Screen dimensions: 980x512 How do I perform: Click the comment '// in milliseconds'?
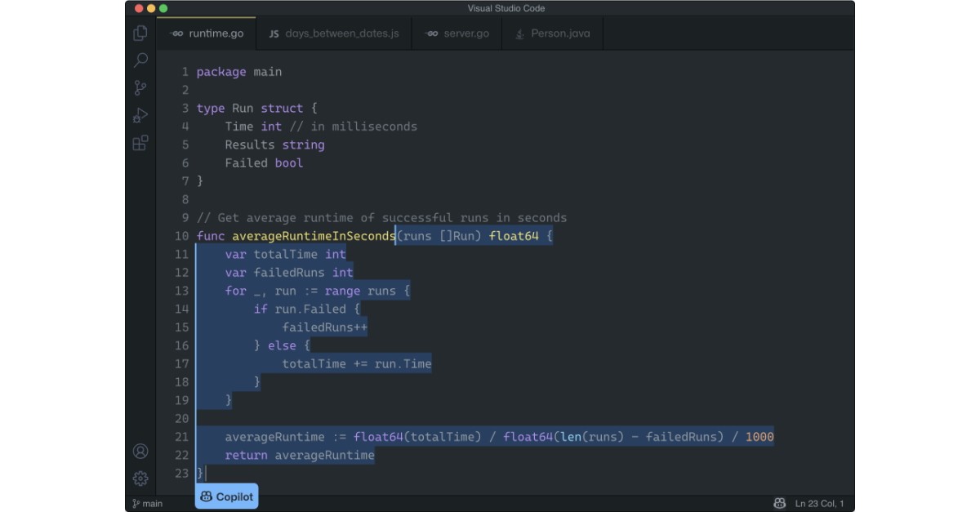353,127
